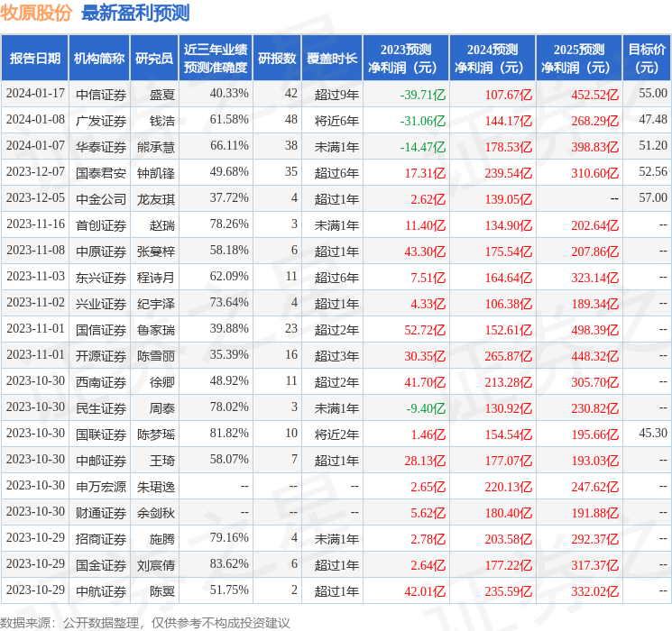
Task: Click accuracy value 78.26%
Action: pyautogui.click(x=229, y=224)
